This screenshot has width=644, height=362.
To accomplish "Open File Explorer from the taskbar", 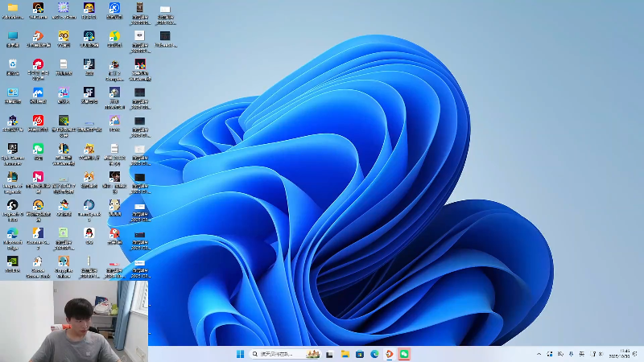I will click(345, 354).
